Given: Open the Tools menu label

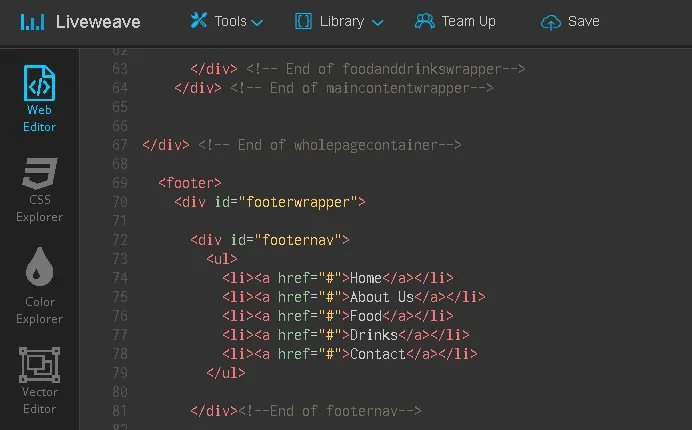Looking at the screenshot, I should point(230,21).
